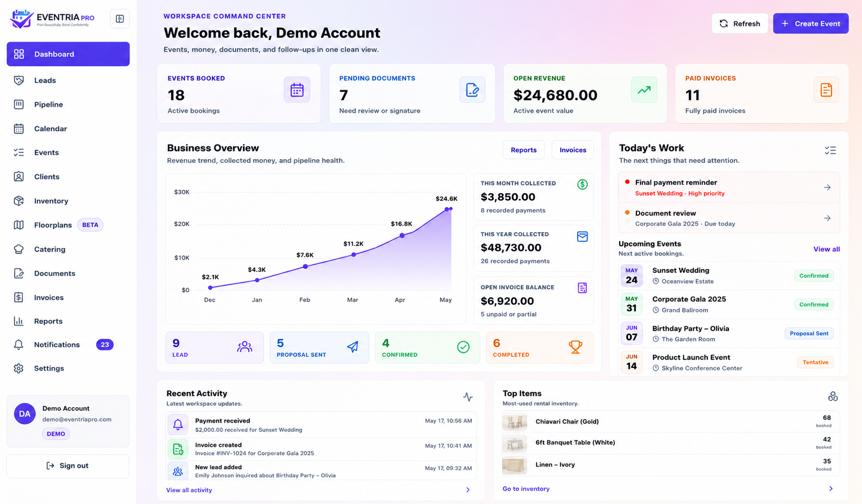Click the DA account avatar
862x504 pixels.
point(25,414)
